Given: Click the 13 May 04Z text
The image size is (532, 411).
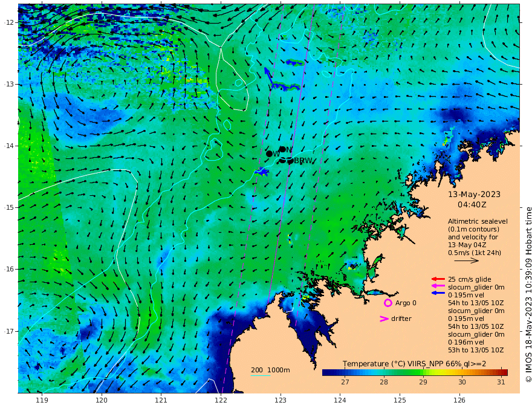Looking at the screenshot, I should pos(466,245).
